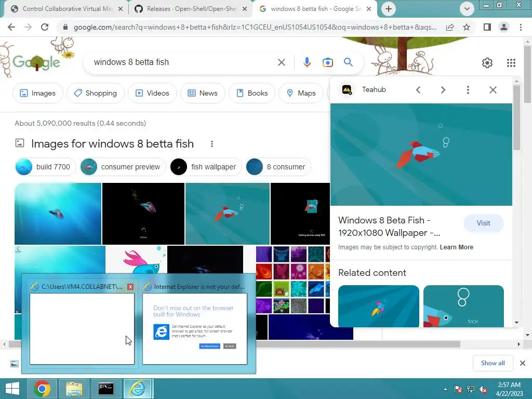Dismiss the downloads bar
This screenshot has height=399, width=532.
click(x=523, y=363)
